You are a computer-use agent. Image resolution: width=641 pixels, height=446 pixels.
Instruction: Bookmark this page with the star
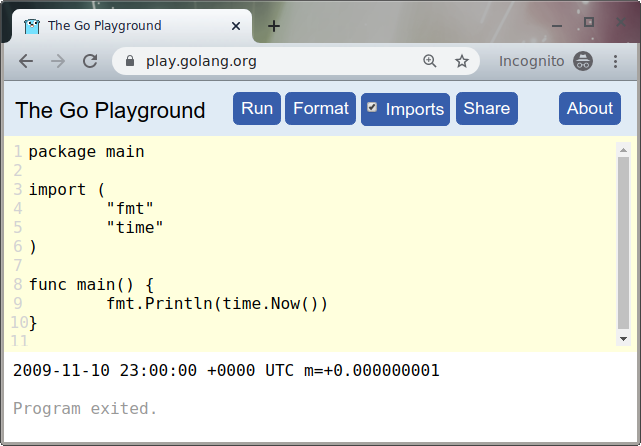pos(462,61)
